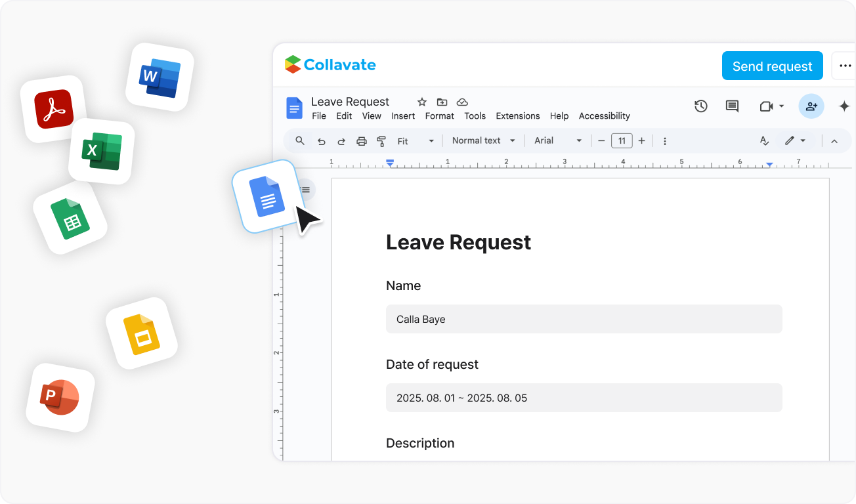Open version history clock icon
This screenshot has width=856, height=504.
[x=701, y=106]
